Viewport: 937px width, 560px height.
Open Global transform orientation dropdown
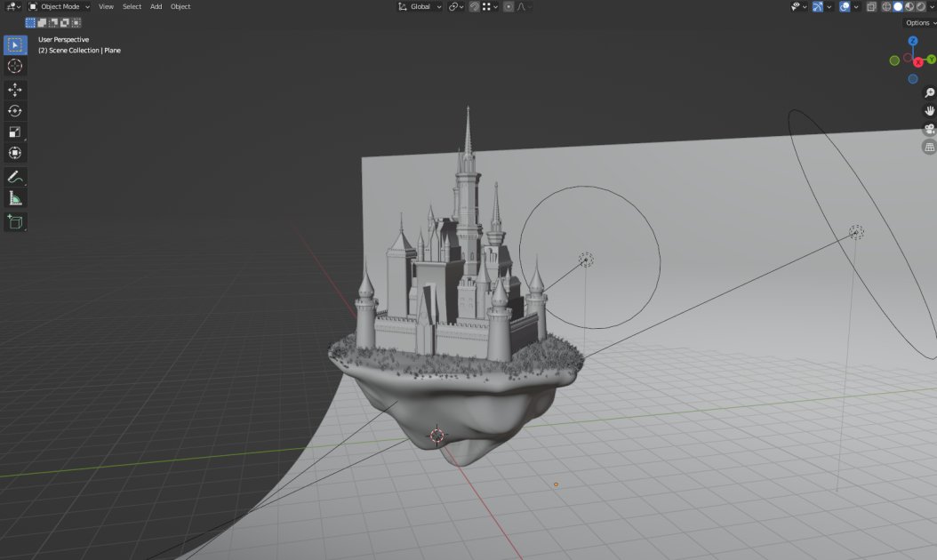[x=420, y=6]
